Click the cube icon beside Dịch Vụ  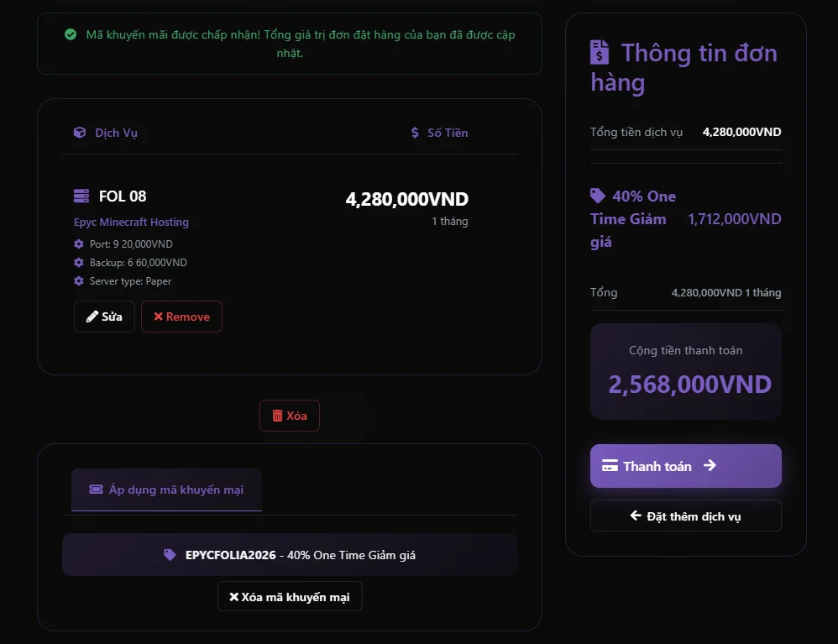pyautogui.click(x=80, y=133)
